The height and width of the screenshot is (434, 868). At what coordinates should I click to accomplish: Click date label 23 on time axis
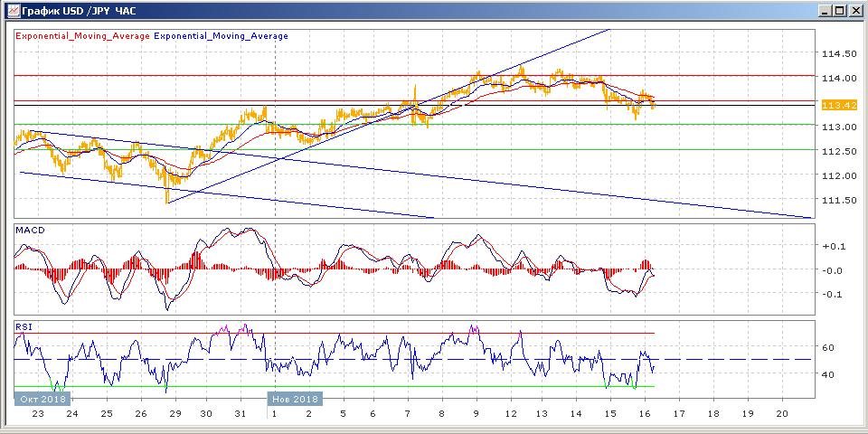point(38,414)
